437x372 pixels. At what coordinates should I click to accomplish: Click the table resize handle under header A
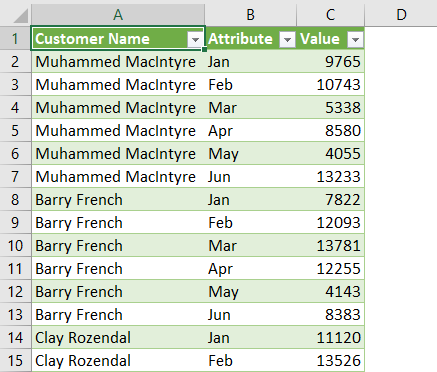204,50
